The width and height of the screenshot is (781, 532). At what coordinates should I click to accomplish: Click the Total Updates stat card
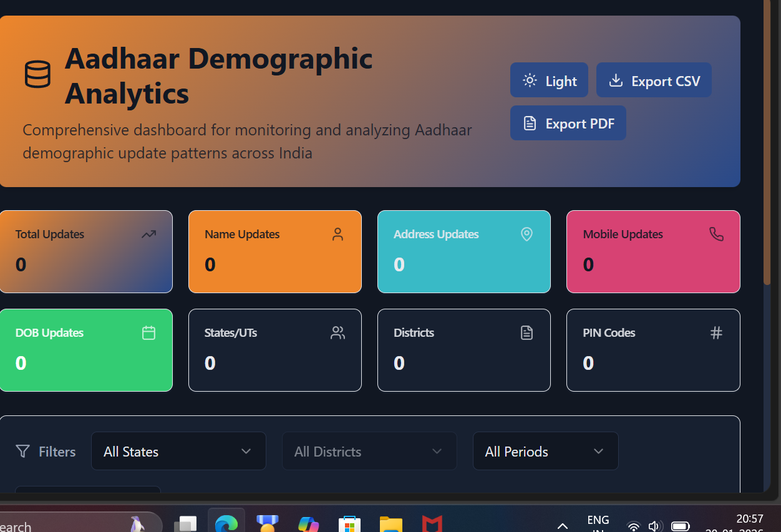86,251
